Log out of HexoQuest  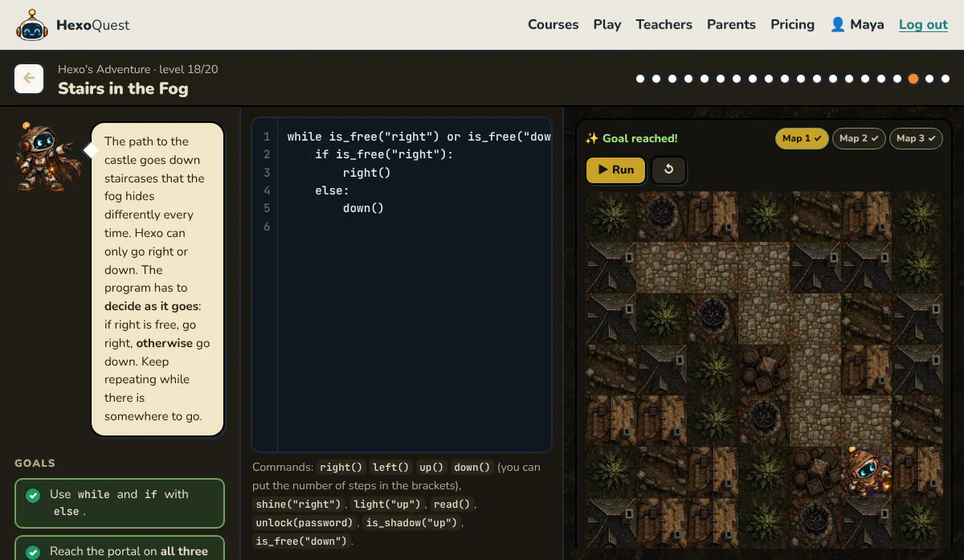[x=923, y=25]
